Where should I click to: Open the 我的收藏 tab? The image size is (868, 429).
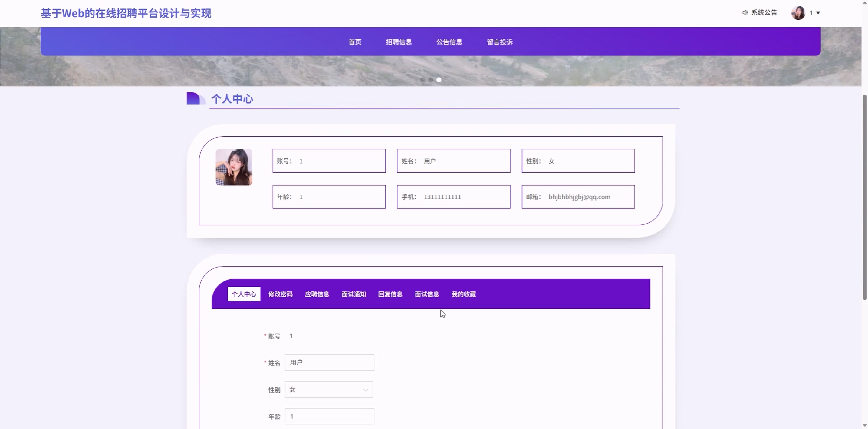[x=464, y=294]
